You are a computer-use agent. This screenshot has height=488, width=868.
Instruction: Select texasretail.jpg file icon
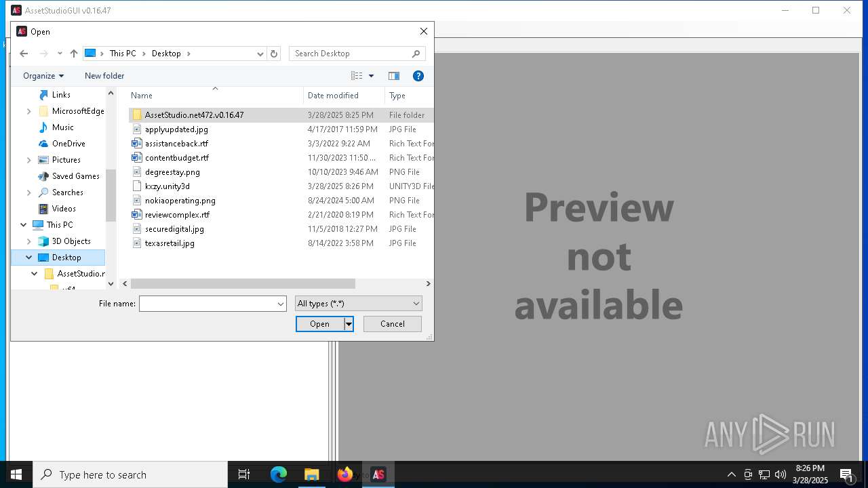(137, 243)
